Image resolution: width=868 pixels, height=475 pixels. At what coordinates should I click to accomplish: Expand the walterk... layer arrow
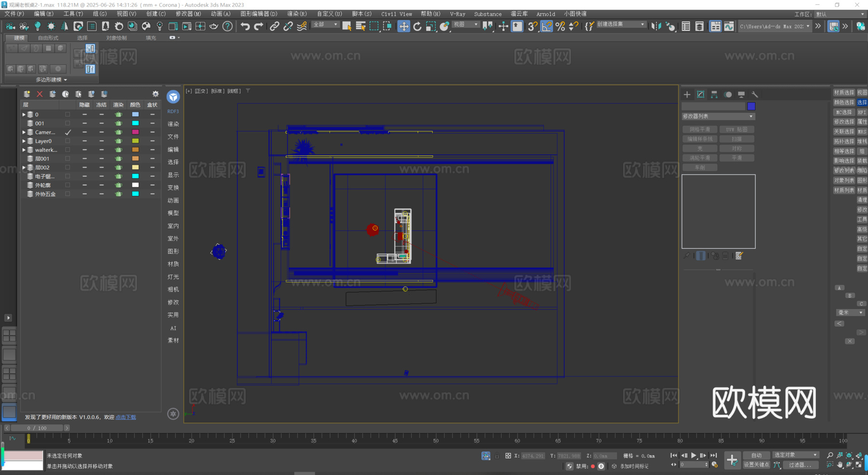24,150
